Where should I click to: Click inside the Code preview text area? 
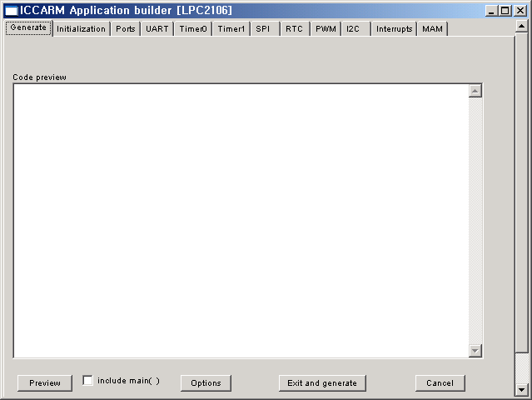[x=241, y=221]
